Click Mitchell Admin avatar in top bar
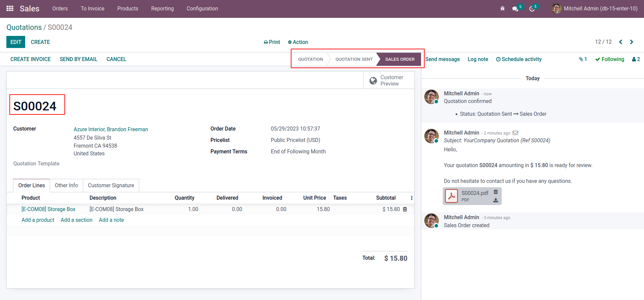 556,8
